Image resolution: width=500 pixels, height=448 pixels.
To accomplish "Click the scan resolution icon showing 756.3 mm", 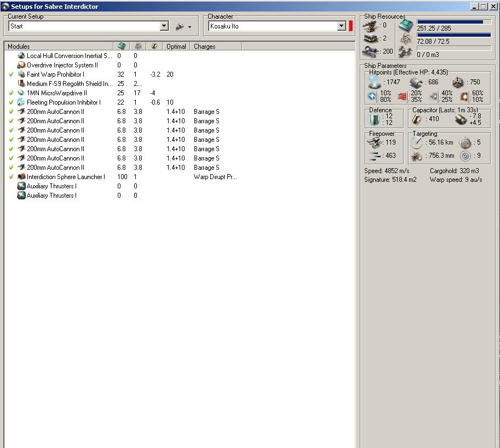I will click(x=416, y=156).
